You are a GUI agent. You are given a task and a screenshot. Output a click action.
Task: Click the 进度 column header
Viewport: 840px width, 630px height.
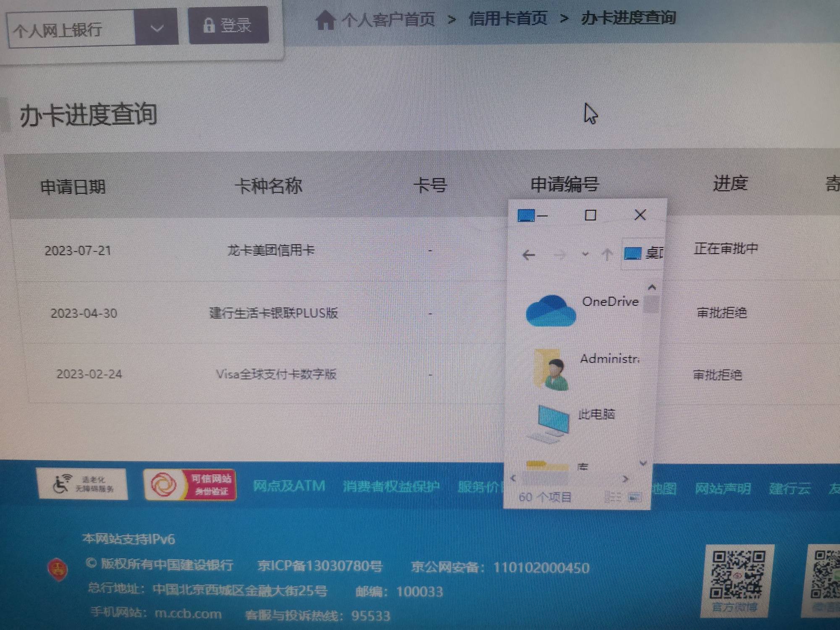click(730, 183)
